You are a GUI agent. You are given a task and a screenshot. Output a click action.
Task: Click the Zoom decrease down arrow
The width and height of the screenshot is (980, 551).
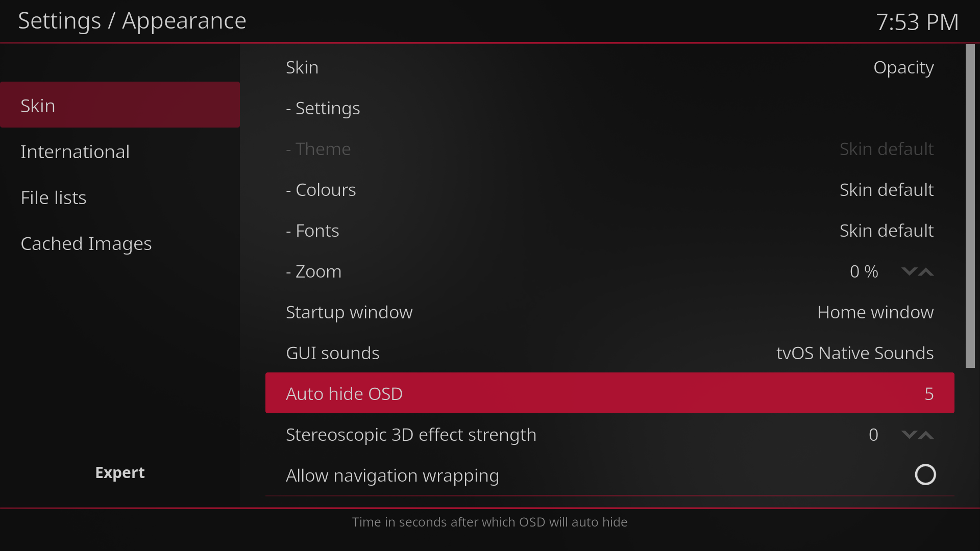coord(909,271)
